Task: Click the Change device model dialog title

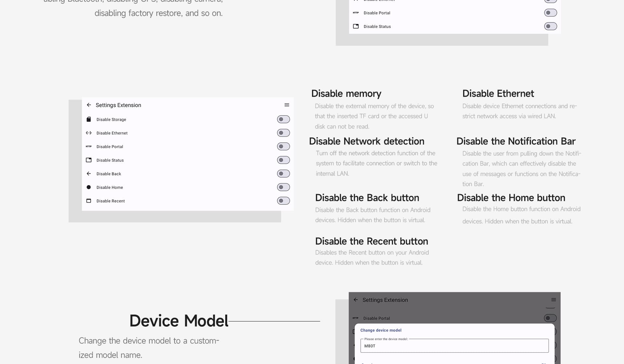Action: click(x=381, y=330)
